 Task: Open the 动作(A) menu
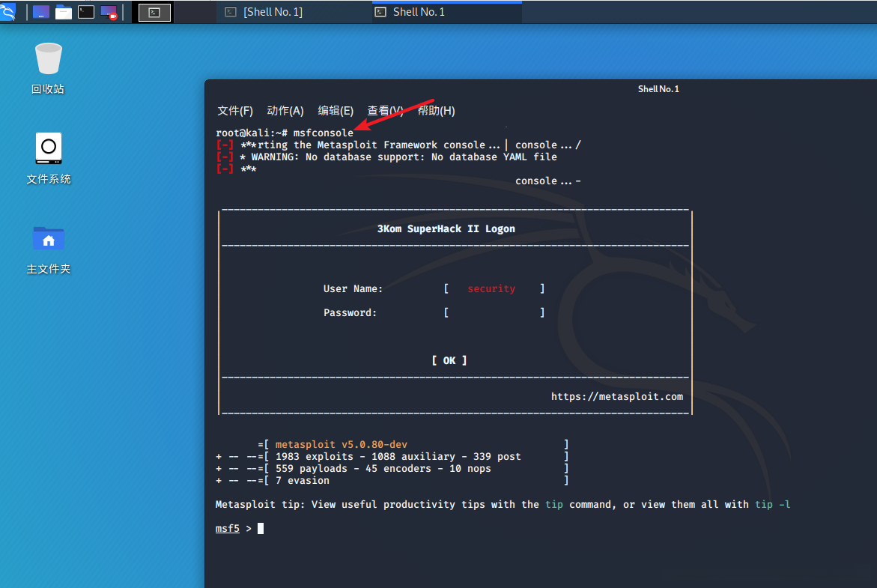285,111
